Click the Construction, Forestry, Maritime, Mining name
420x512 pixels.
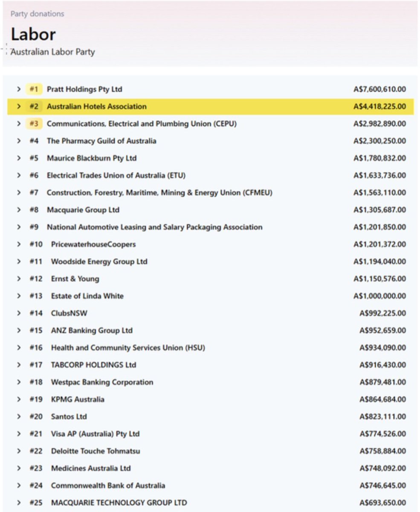tap(159, 192)
